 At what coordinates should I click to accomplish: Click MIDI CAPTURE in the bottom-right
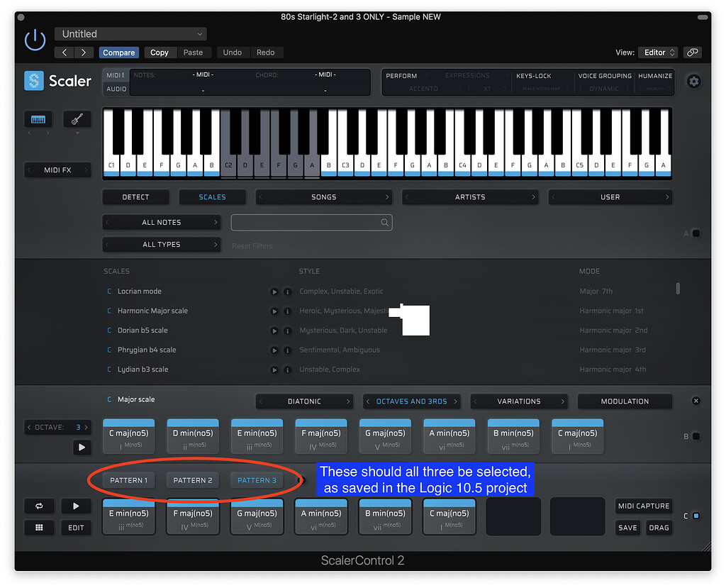click(x=643, y=506)
